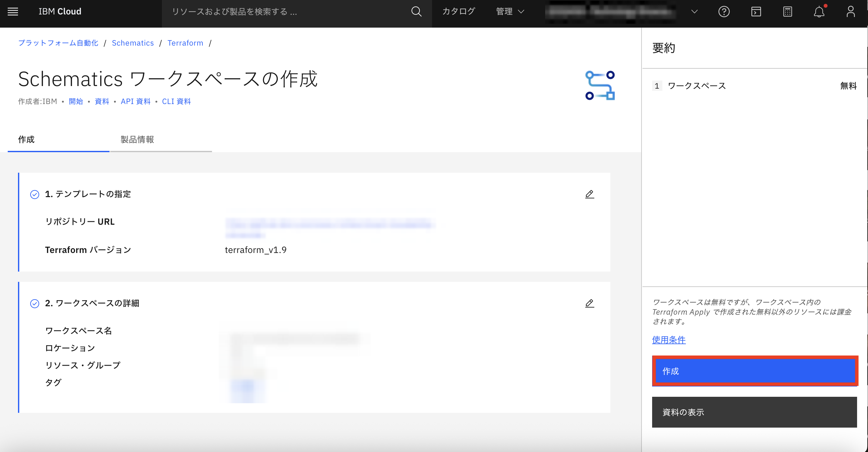Open the web console icon in header
868x452 pixels.
pyautogui.click(x=756, y=12)
